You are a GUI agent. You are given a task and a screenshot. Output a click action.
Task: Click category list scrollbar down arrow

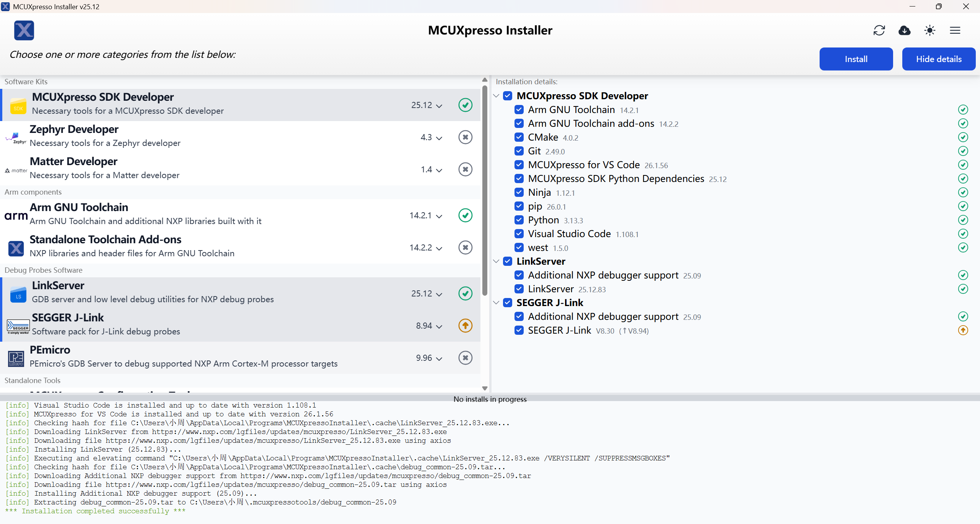[x=485, y=388]
